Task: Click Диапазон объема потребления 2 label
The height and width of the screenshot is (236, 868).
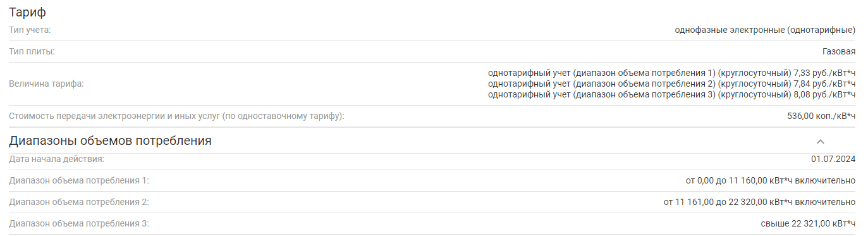Action: (x=79, y=202)
